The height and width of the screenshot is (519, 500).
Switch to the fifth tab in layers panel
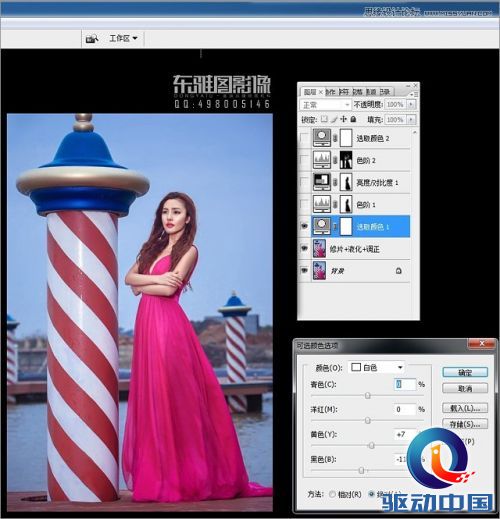coord(371,92)
